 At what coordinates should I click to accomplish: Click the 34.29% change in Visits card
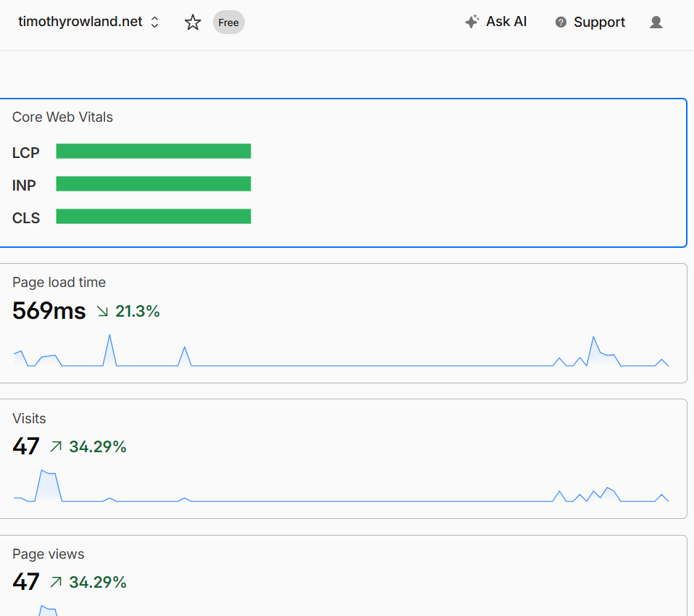[x=98, y=447]
